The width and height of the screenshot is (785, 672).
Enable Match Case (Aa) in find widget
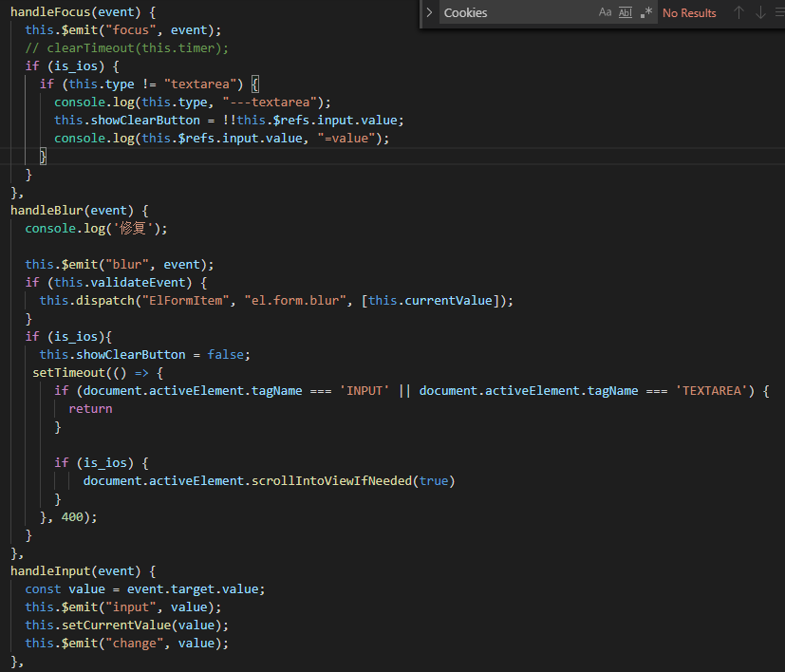click(606, 12)
